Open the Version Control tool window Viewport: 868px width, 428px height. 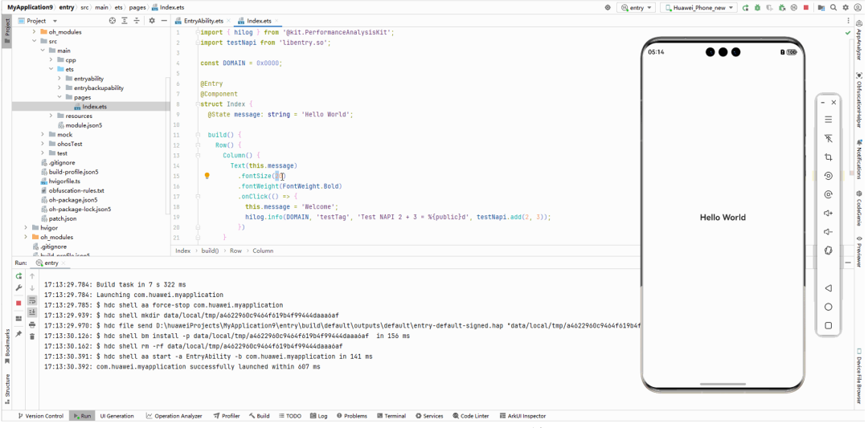pos(39,416)
